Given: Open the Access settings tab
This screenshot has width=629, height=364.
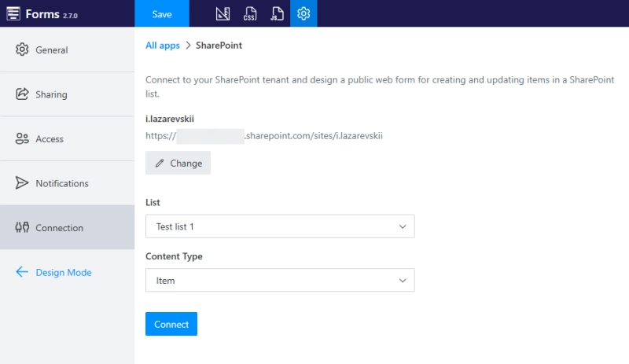Looking at the screenshot, I should click(x=68, y=139).
